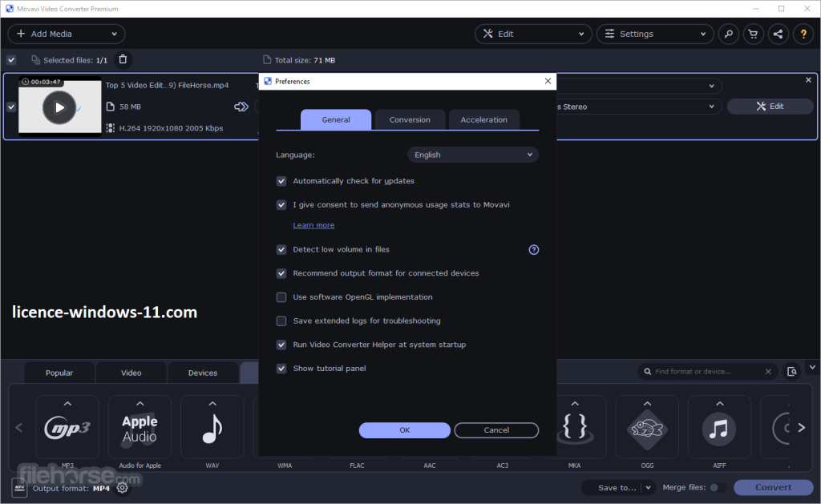This screenshot has width=821, height=504.
Task: Switch to the Conversion tab
Action: click(410, 120)
